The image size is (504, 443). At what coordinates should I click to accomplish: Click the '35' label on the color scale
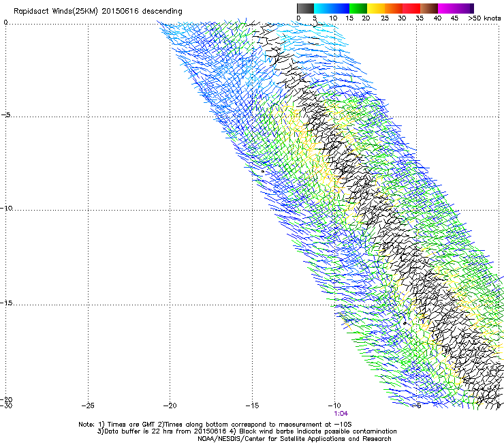(420, 18)
